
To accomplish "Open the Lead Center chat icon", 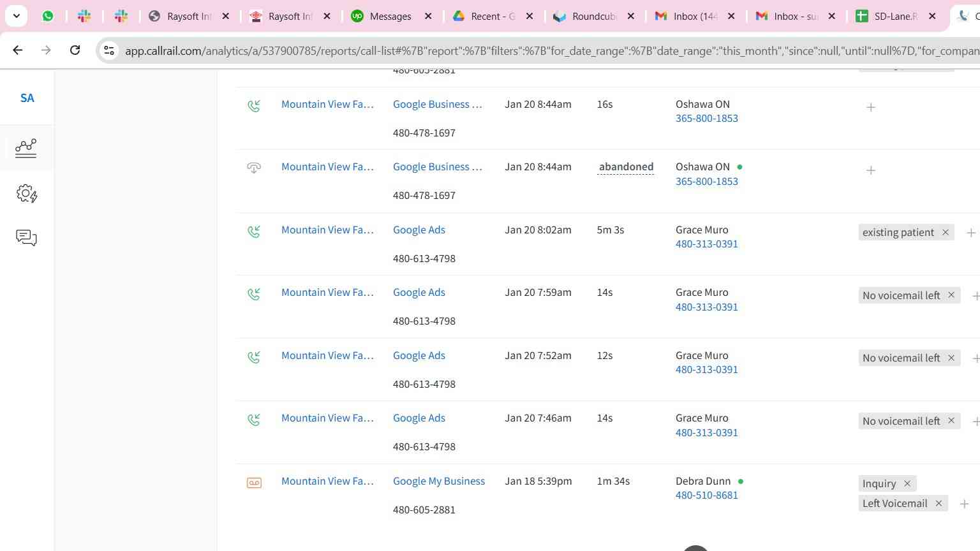I will pyautogui.click(x=26, y=238).
